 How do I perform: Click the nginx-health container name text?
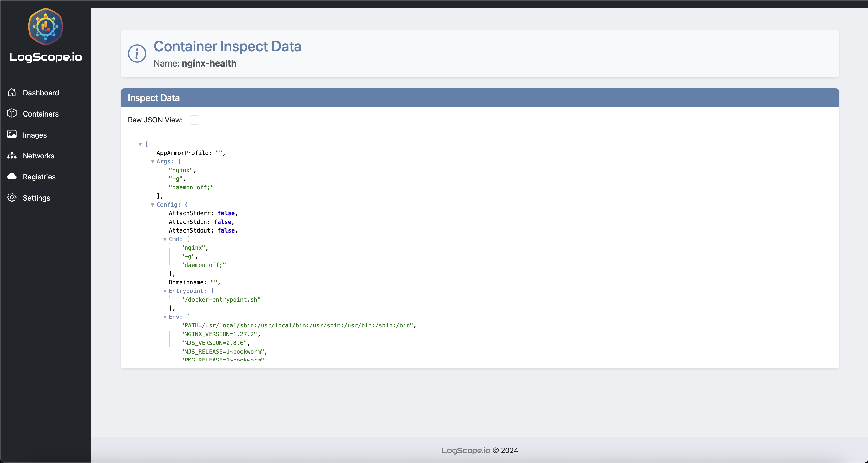point(208,63)
